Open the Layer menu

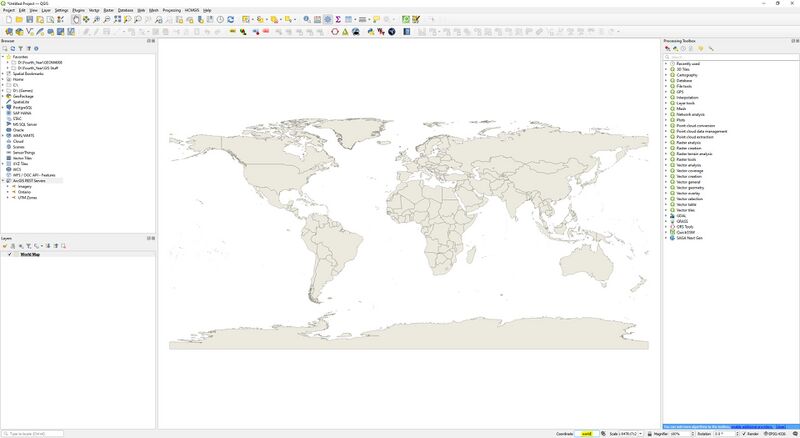tap(46, 10)
